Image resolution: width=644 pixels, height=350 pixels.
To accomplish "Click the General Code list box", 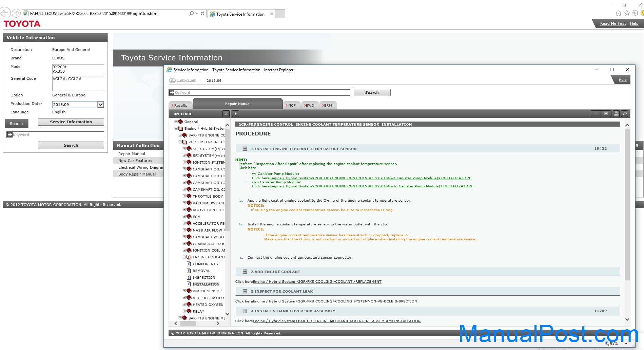I will click(78, 83).
